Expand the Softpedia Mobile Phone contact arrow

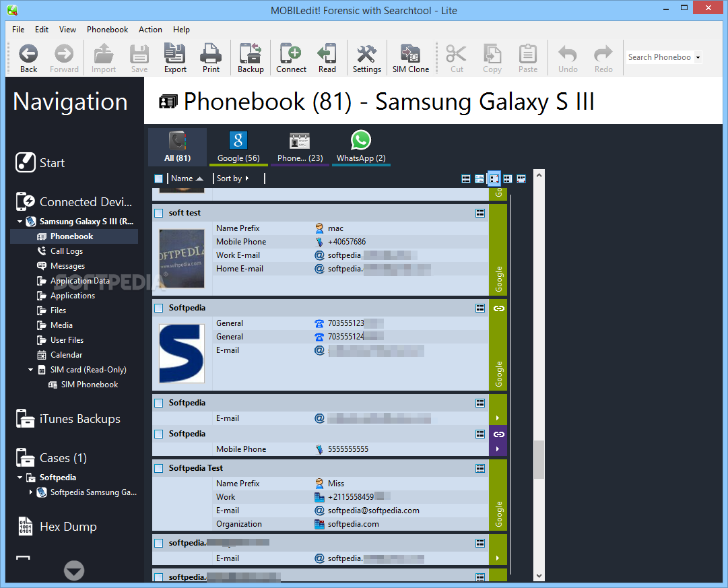(x=498, y=449)
